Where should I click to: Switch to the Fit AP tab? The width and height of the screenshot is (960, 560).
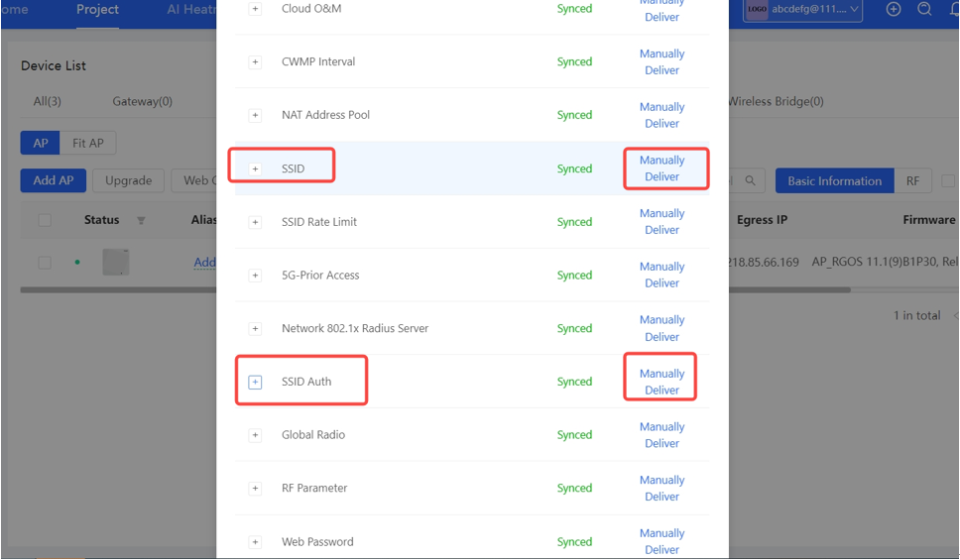click(88, 143)
